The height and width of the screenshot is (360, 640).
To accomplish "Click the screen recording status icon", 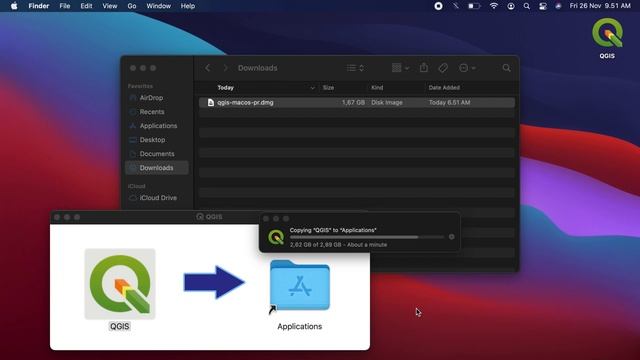I will point(438,6).
